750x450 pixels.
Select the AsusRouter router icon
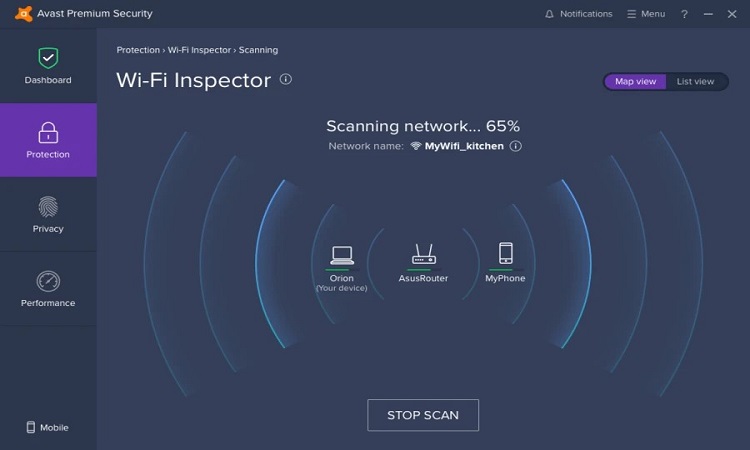423,254
